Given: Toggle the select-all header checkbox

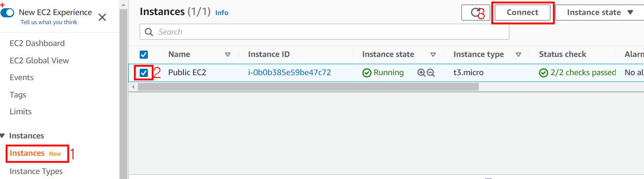Looking at the screenshot, I should click(144, 55).
